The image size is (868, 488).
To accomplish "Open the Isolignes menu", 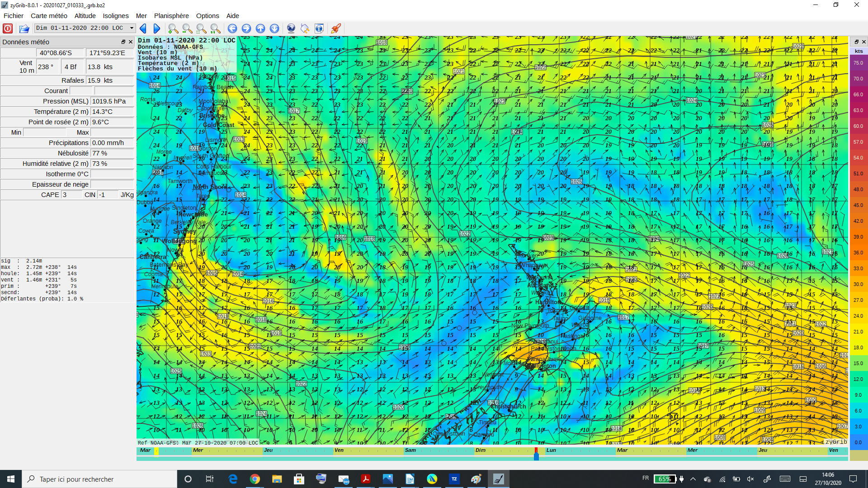I will [x=116, y=16].
